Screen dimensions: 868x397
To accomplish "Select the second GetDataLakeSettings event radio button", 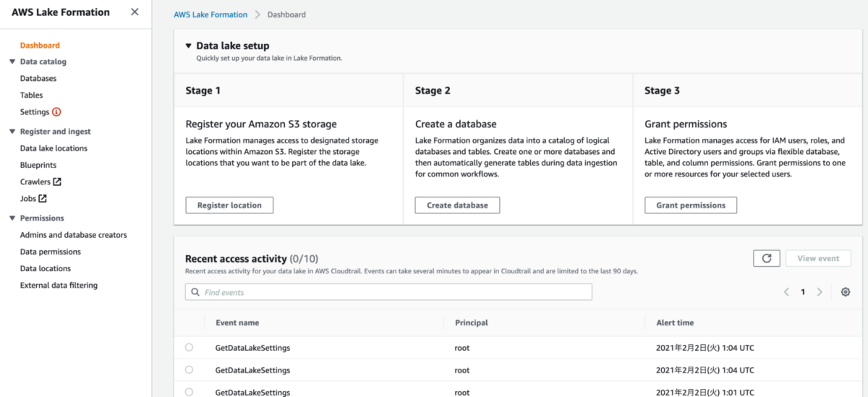I will (190, 370).
